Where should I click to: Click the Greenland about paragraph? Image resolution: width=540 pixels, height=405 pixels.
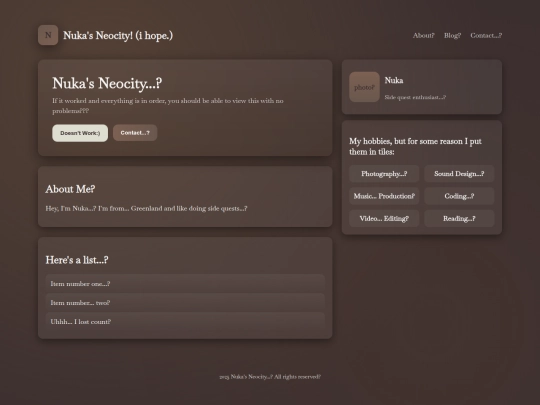tap(146, 208)
